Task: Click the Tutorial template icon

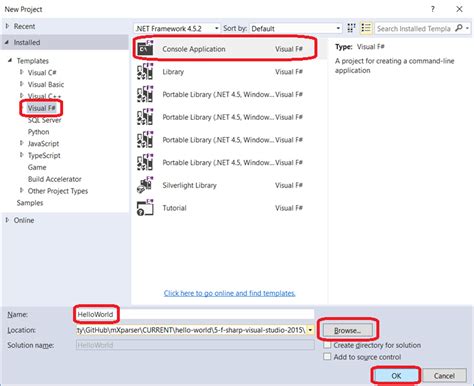Action: pos(145,208)
